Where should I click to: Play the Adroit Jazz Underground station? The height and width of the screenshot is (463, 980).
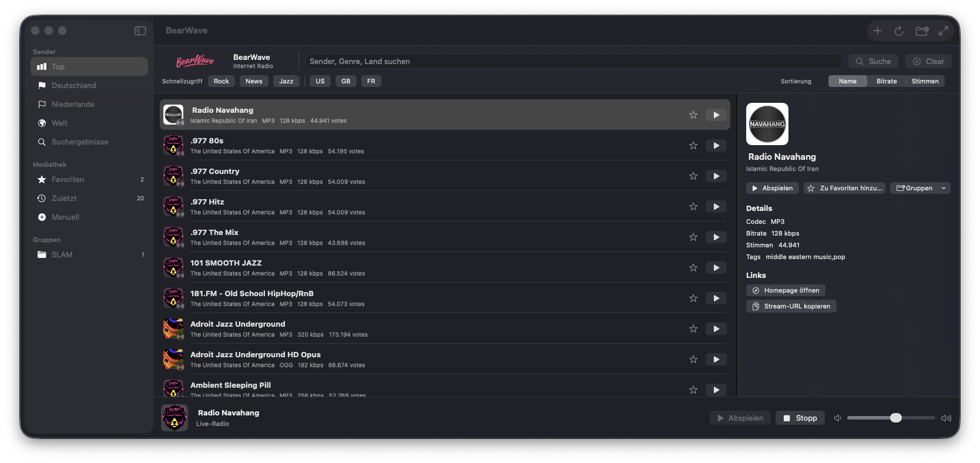716,329
